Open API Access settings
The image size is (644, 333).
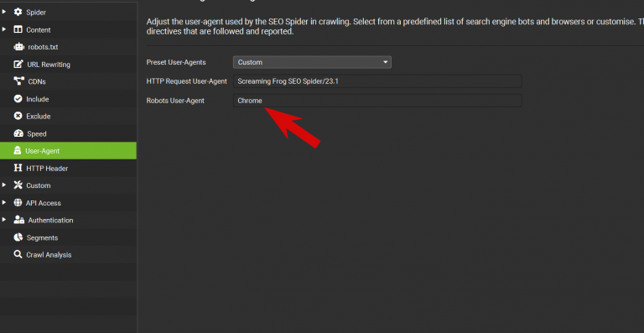43,203
